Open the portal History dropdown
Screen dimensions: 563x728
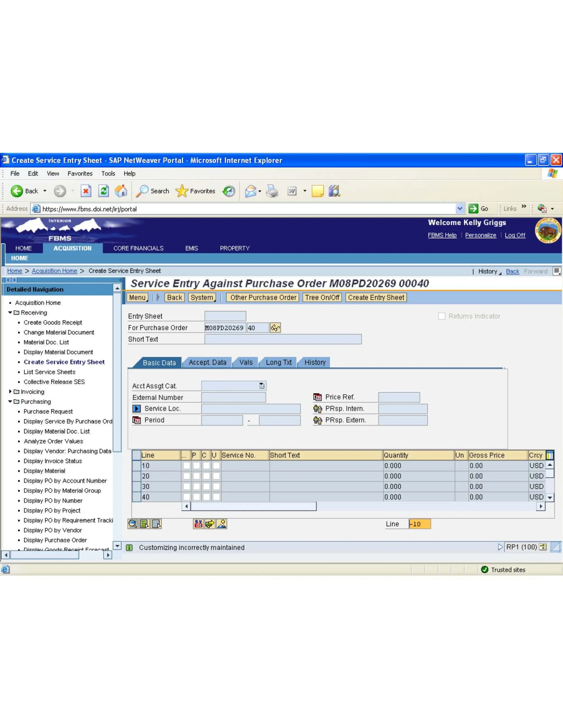pyautogui.click(x=490, y=271)
